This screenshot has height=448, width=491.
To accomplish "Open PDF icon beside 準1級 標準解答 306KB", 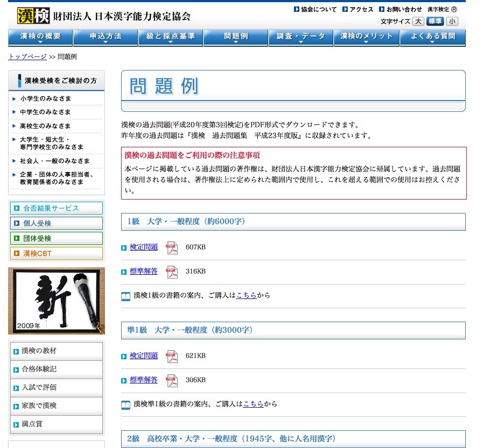I will coord(172,380).
